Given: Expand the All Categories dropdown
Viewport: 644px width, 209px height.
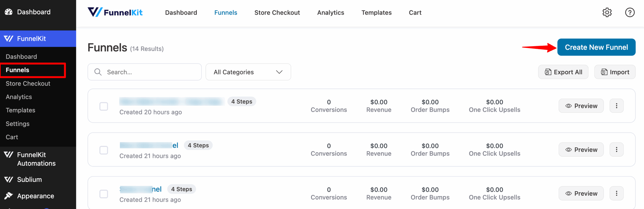Looking at the screenshot, I should point(248,72).
